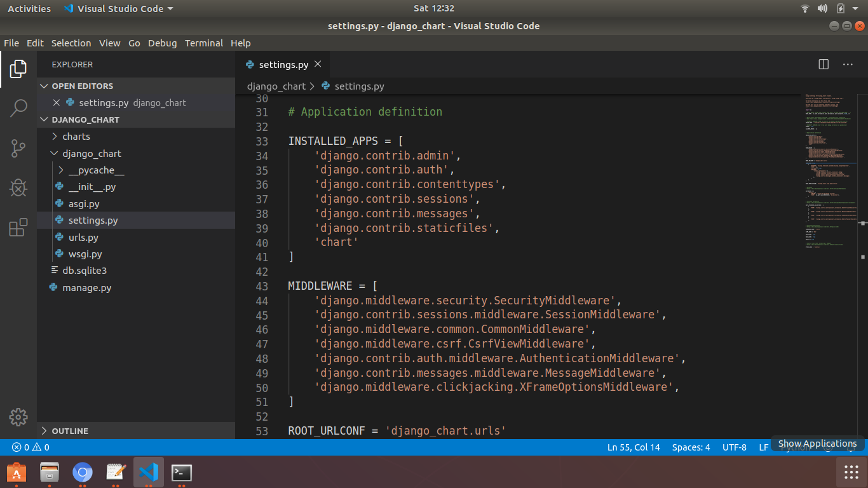Expand the charts folder
Image resolution: width=868 pixels, height=488 pixels.
click(76, 137)
